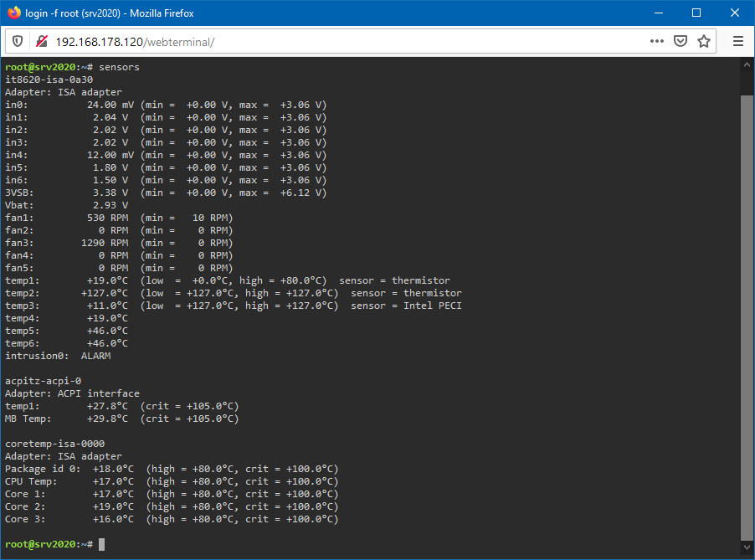The width and height of the screenshot is (755, 560).
Task: Click the temp2 '+127.0°C' reading
Action: coord(105,293)
